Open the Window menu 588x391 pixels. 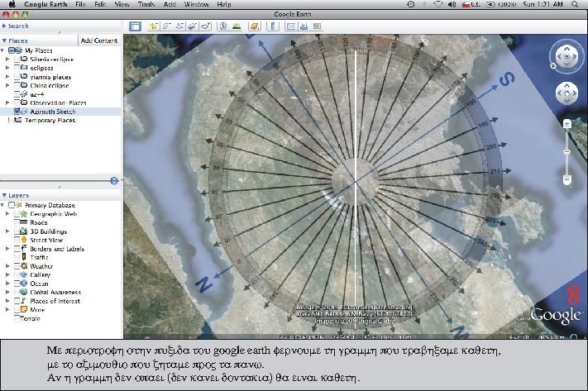pyautogui.click(x=197, y=4)
